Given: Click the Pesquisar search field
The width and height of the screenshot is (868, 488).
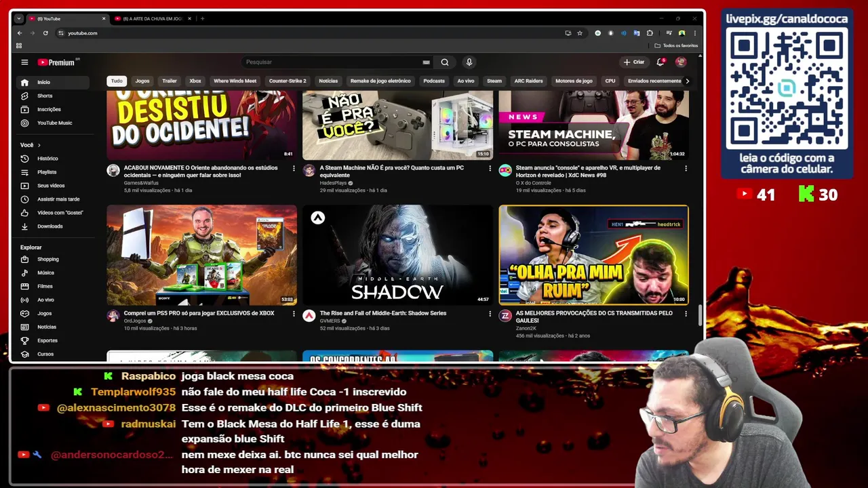Looking at the screenshot, I should tap(332, 62).
